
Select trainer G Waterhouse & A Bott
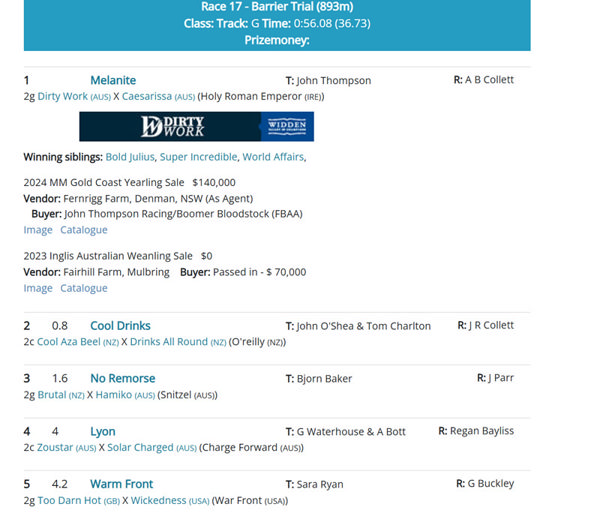pos(351,432)
